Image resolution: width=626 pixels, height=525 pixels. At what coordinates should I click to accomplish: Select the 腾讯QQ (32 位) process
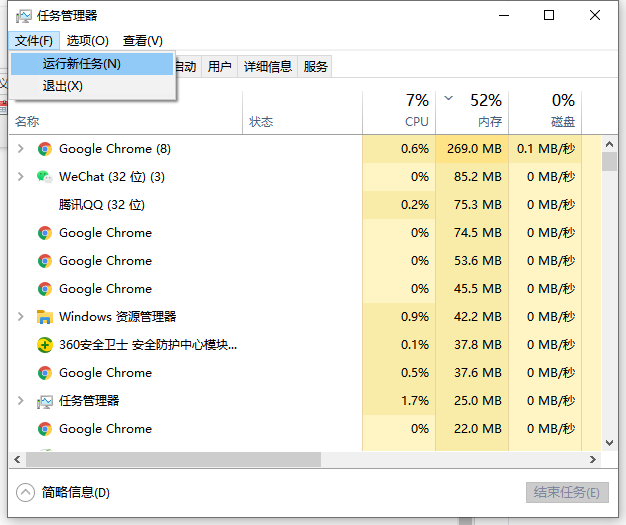(101, 205)
